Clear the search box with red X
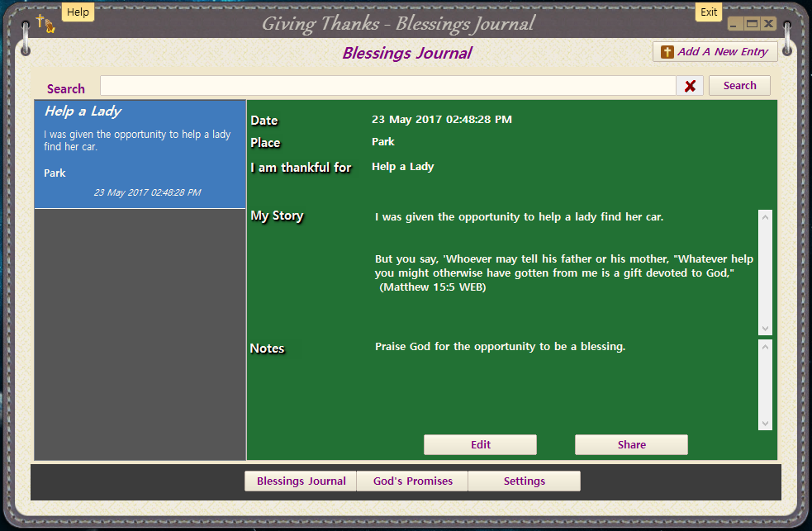This screenshot has height=531, width=812. point(690,86)
